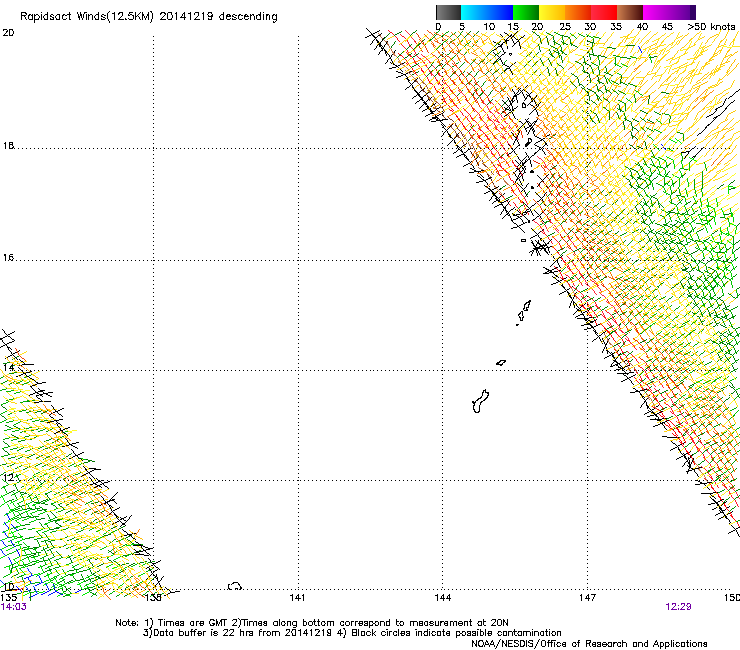
Task: Click the latitude label '18'
Action: [x=8, y=145]
